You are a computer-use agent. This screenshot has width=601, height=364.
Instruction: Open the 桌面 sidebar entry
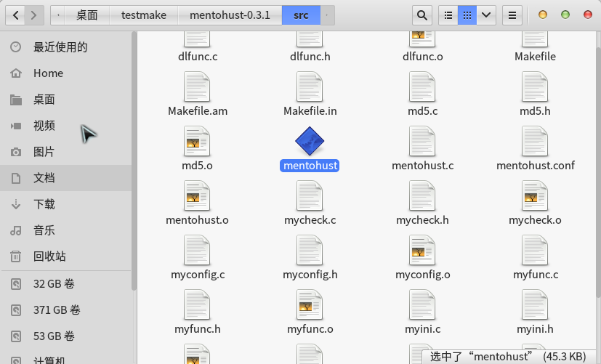pyautogui.click(x=66, y=100)
